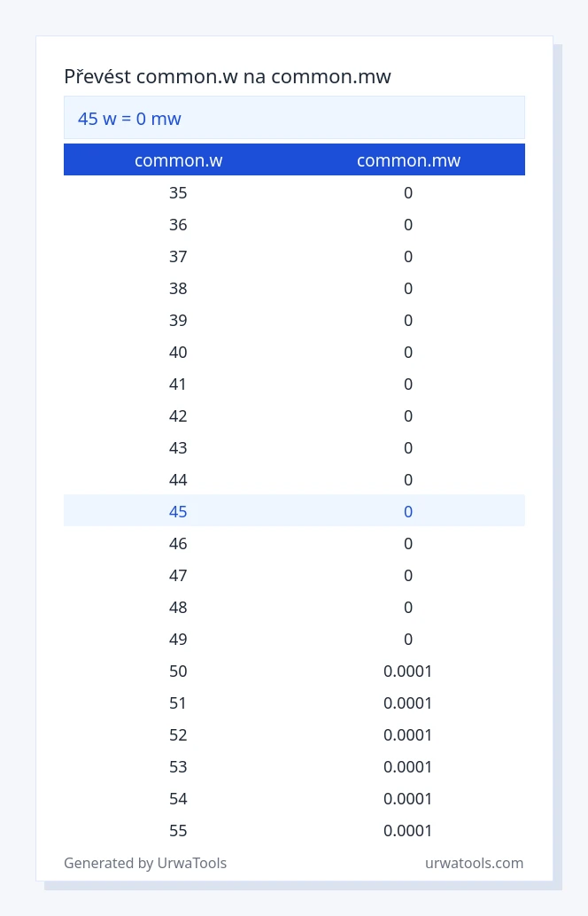588x916 pixels.
Task: Select the common.w column header
Action: click(179, 160)
